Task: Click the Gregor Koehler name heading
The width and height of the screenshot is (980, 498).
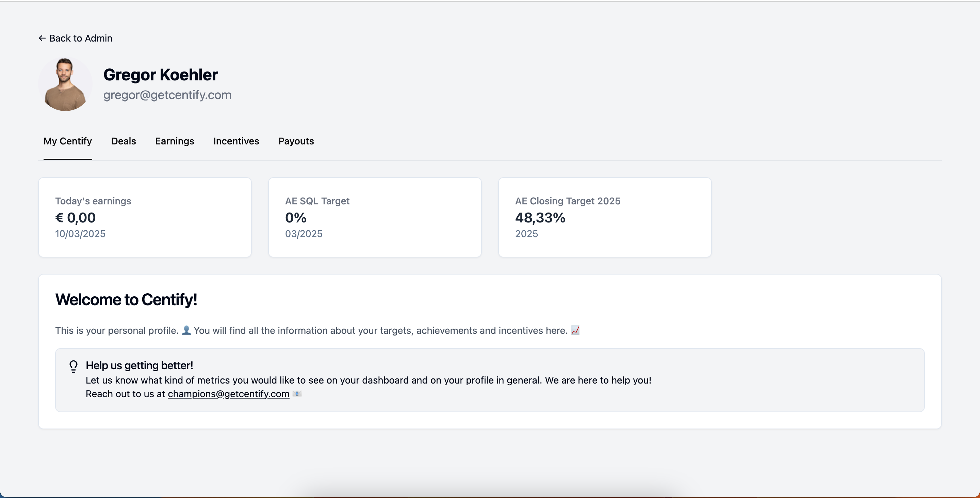Action: (x=161, y=75)
